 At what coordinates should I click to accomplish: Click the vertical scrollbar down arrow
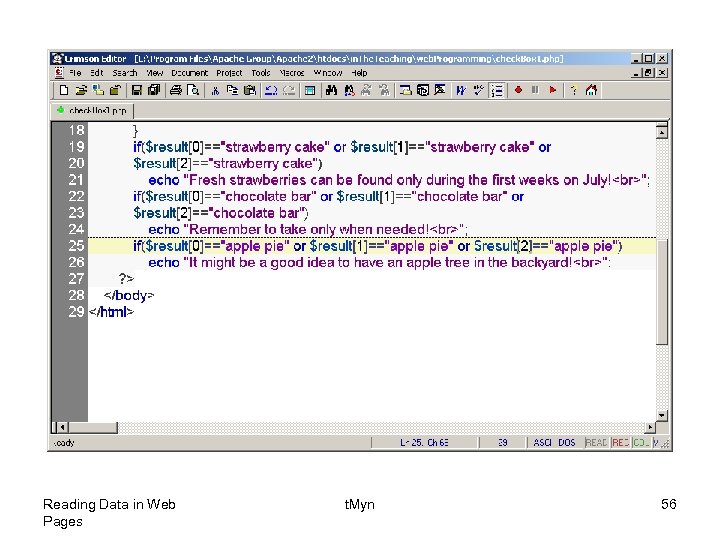coord(662,416)
